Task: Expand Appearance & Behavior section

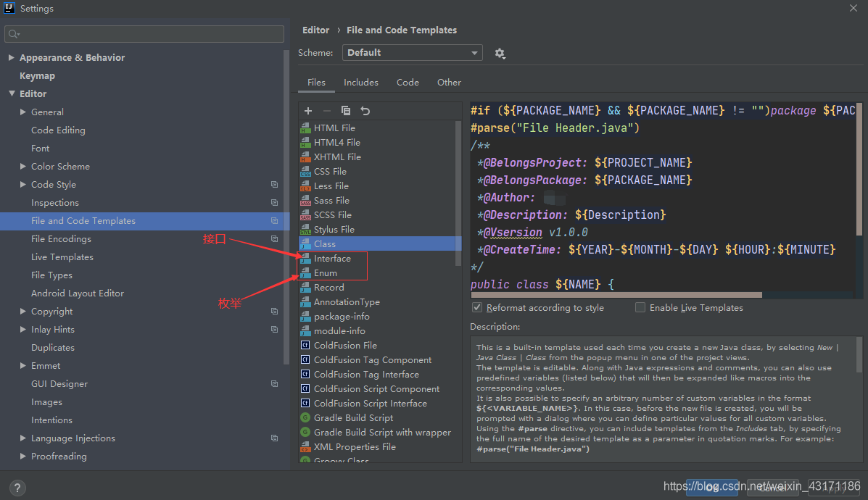Action: point(11,57)
